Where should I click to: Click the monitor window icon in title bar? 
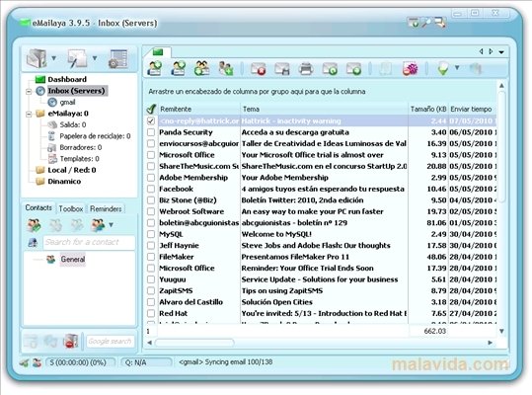440,23
